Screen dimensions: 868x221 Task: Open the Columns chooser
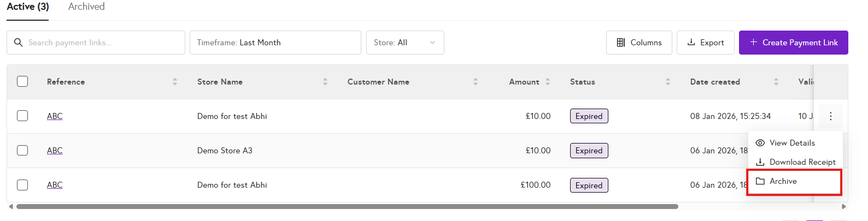[x=639, y=43]
